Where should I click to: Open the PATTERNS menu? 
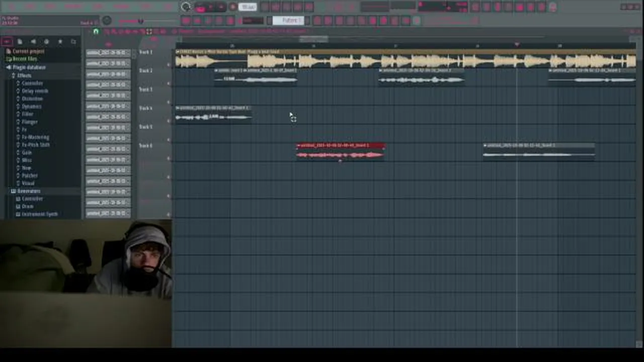[73, 7]
